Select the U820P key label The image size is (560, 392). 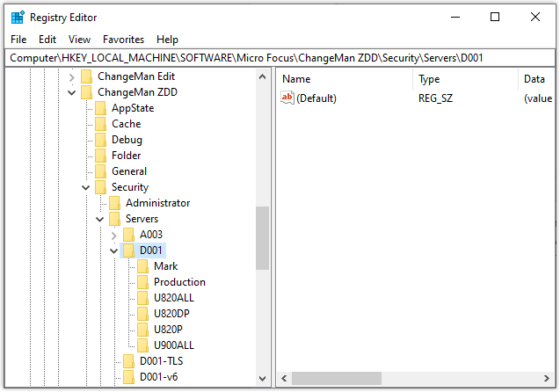(168, 330)
